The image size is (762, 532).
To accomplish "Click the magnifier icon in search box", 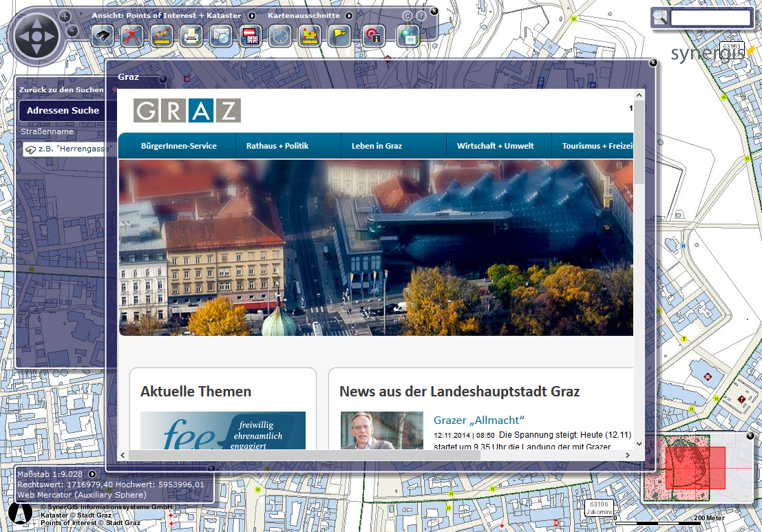I will point(660,17).
